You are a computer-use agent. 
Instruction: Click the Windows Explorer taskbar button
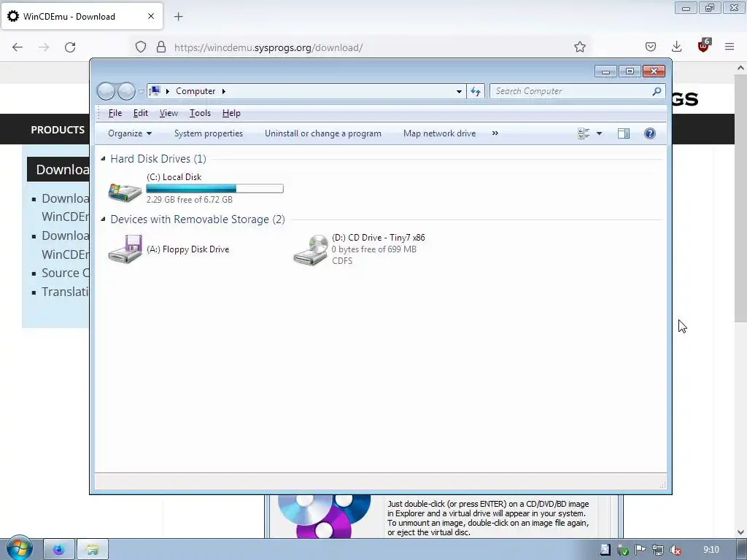pos(93,550)
